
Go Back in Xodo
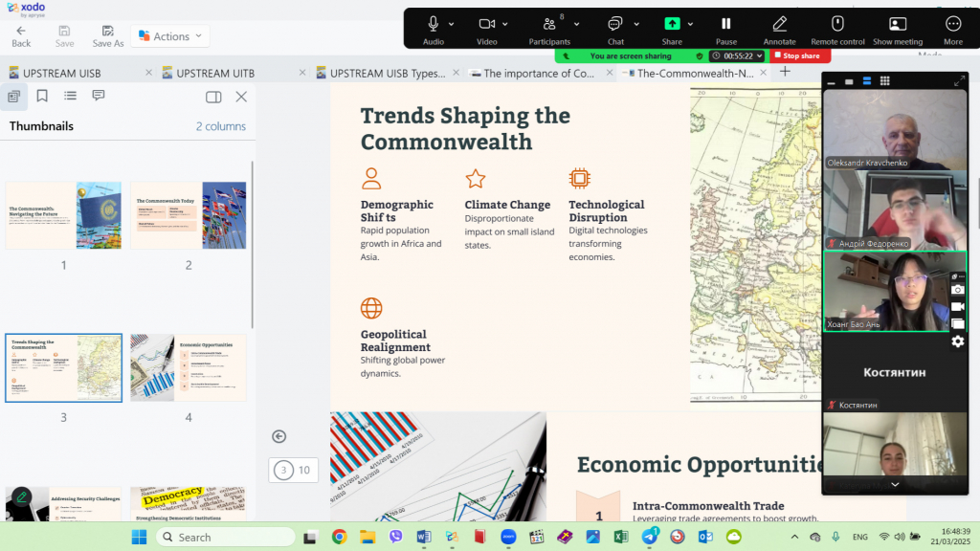21,36
